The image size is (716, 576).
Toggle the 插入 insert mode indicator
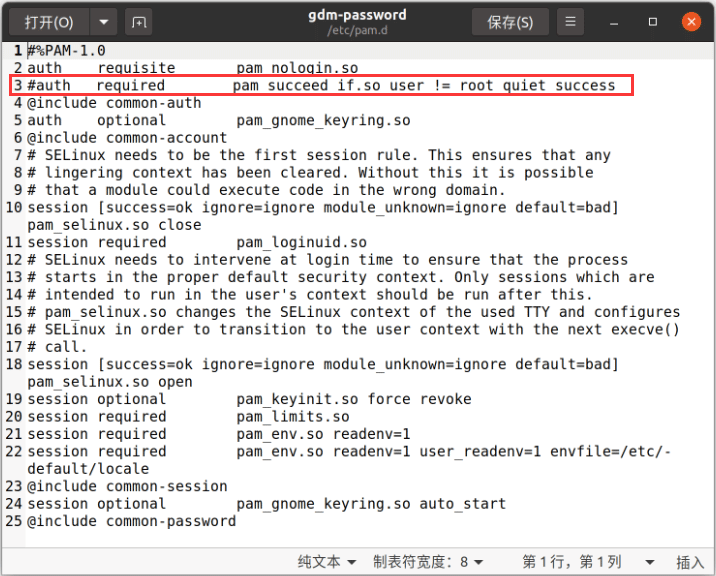click(690, 562)
